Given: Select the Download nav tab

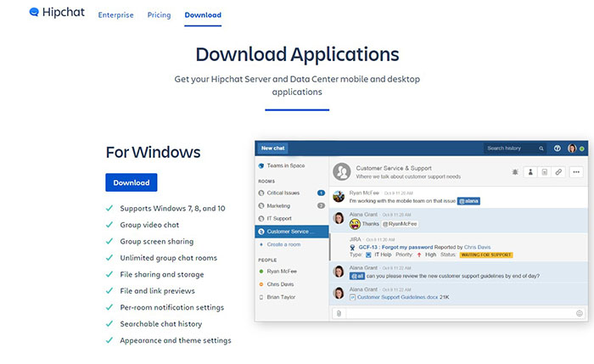Looking at the screenshot, I should (x=203, y=15).
